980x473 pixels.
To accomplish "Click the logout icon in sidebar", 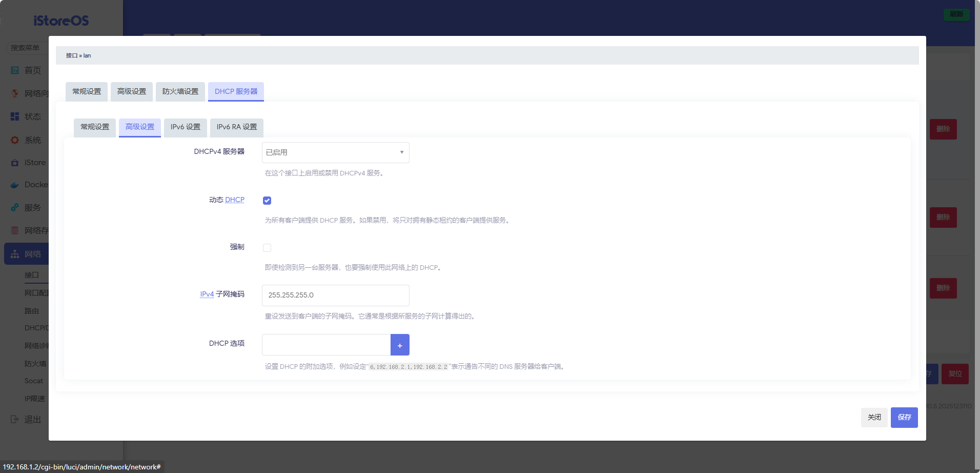I will click(15, 419).
